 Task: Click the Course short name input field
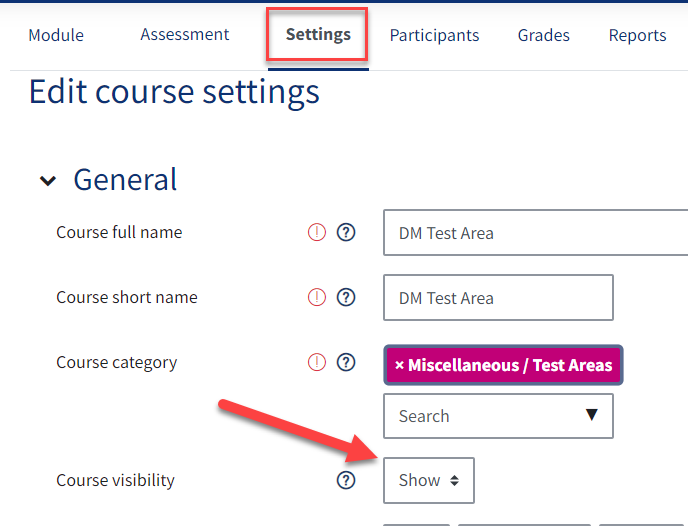[498, 297]
